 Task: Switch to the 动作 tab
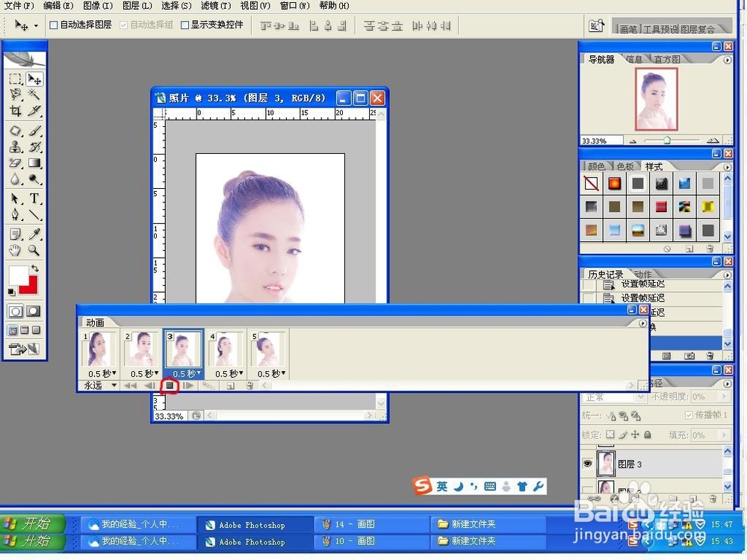[642, 274]
